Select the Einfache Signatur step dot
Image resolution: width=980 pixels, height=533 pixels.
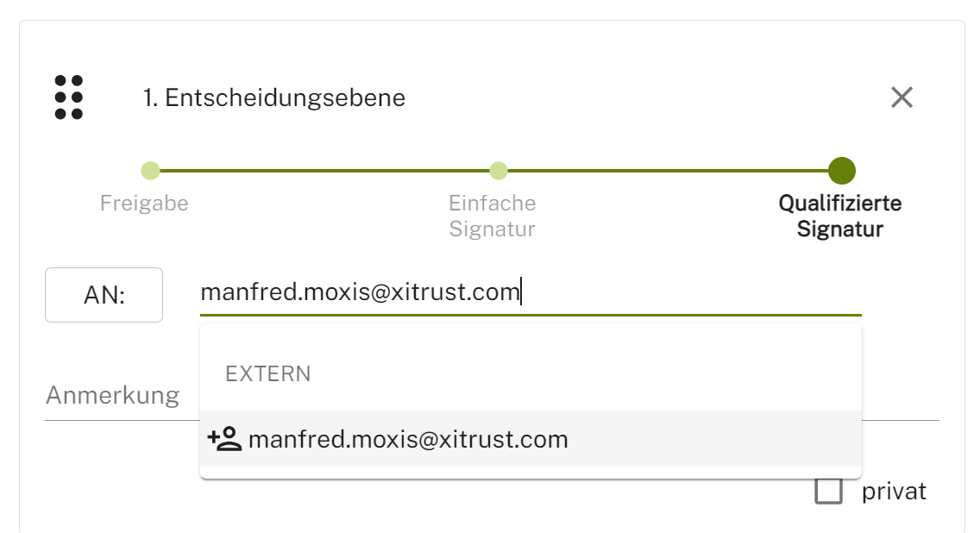click(x=498, y=171)
